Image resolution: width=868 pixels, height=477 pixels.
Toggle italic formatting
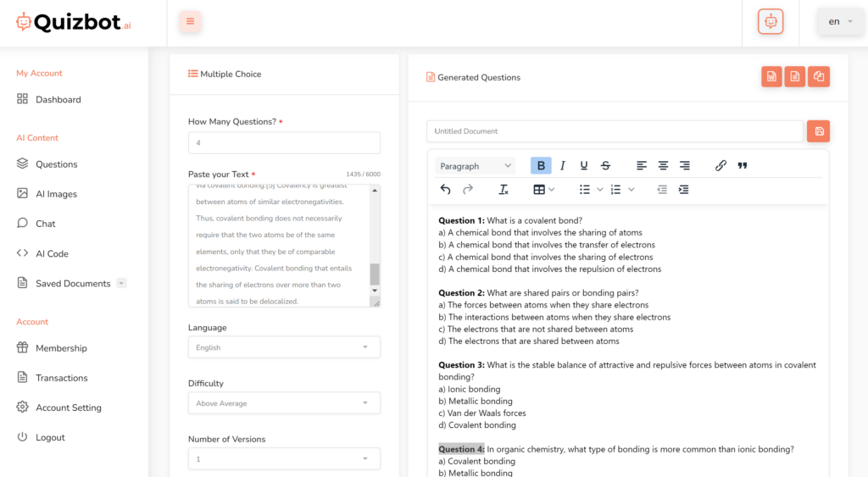click(562, 166)
